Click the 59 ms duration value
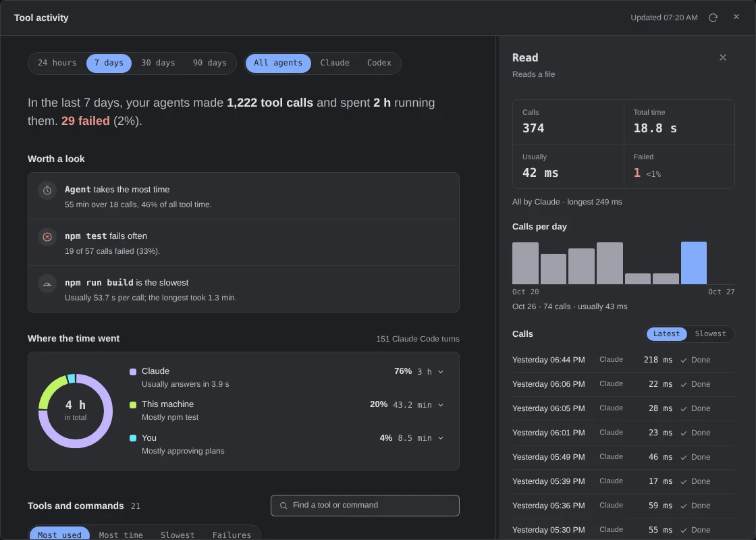This screenshot has height=540, width=756. 661,506
